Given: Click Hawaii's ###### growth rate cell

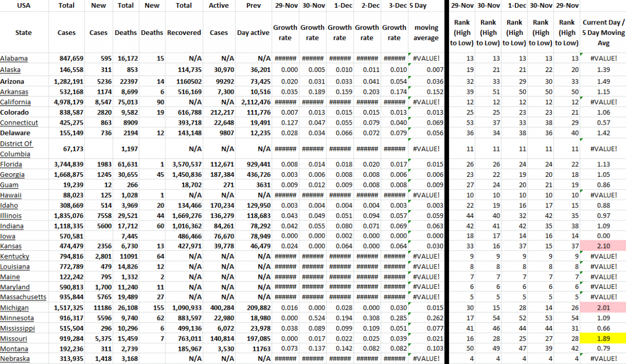Looking at the screenshot, I should pos(285,195).
